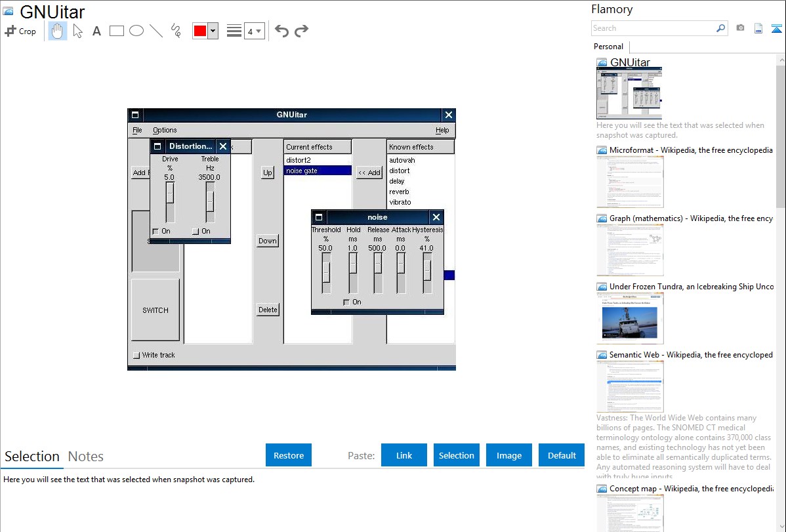Pick the ellipse shape tool
The image size is (786, 532).
point(136,31)
